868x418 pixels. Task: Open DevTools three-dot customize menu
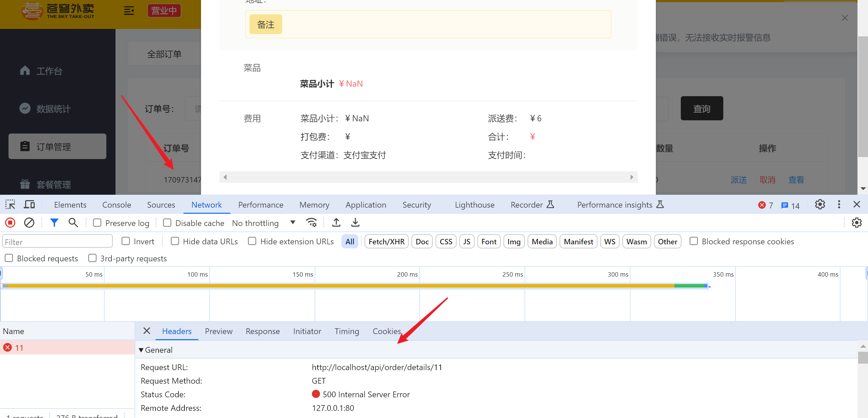[x=839, y=205]
